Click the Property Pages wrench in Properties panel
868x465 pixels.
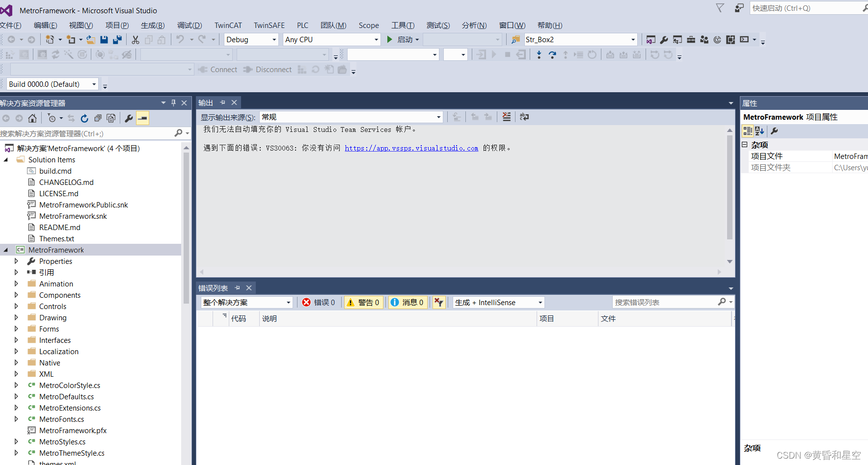pyautogui.click(x=774, y=131)
